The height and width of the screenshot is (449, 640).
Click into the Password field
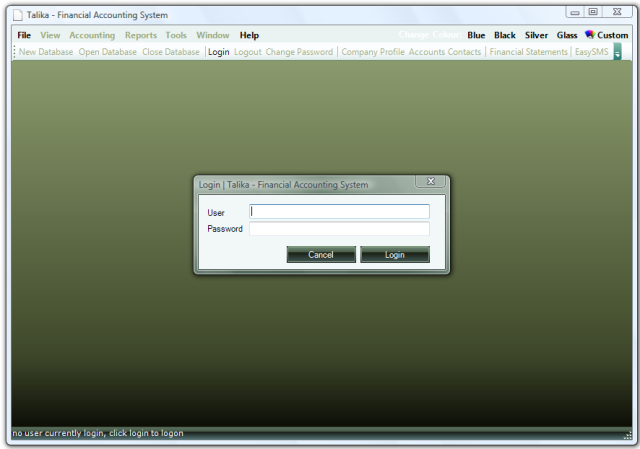339,229
